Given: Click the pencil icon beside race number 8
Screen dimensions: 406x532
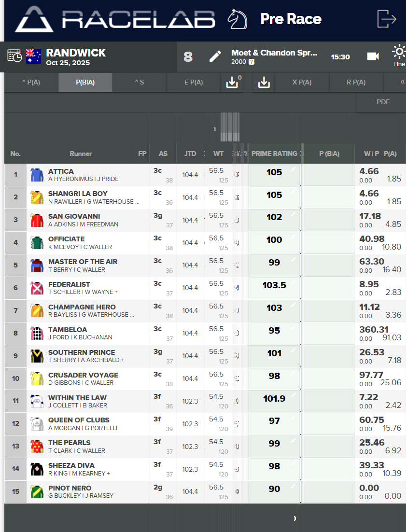Looking at the screenshot, I should 215,56.
